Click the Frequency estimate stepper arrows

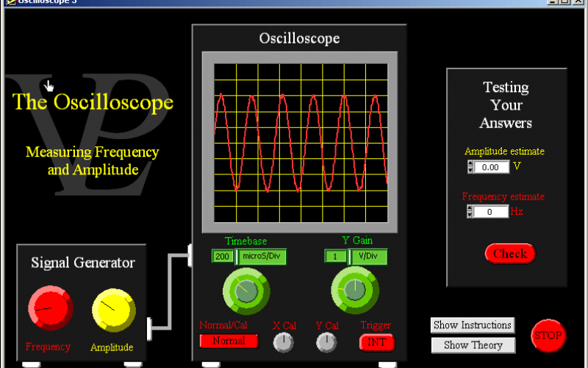[470, 212]
